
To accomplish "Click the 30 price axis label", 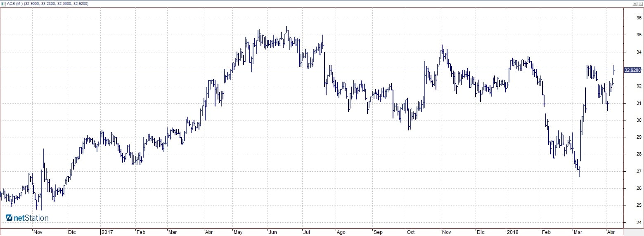I will pyautogui.click(x=638, y=120).
